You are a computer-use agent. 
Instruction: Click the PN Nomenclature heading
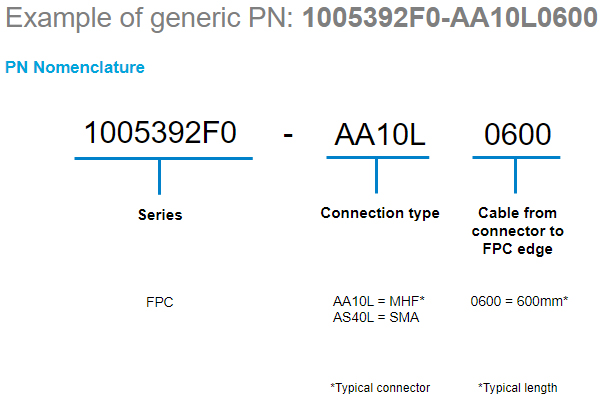(75, 67)
